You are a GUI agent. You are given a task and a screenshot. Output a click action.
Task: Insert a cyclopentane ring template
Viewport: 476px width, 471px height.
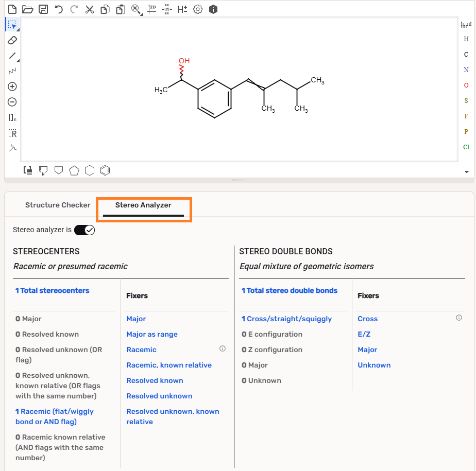pyautogui.click(x=74, y=170)
